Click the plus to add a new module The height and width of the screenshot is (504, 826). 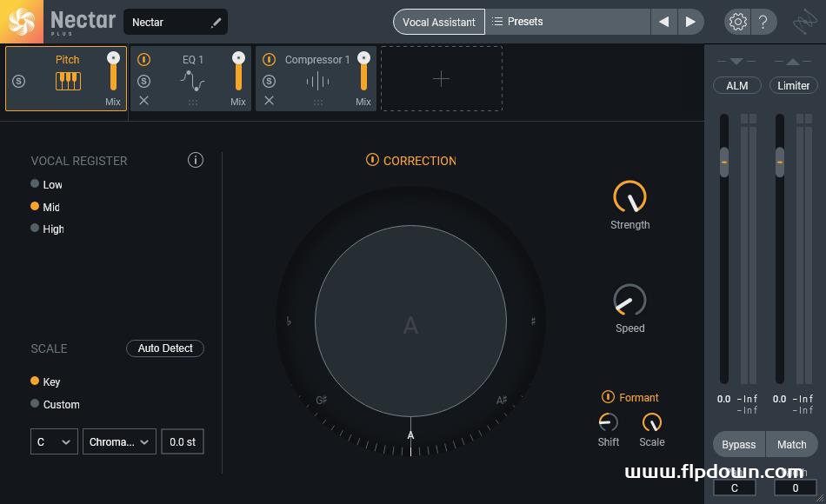[441, 77]
